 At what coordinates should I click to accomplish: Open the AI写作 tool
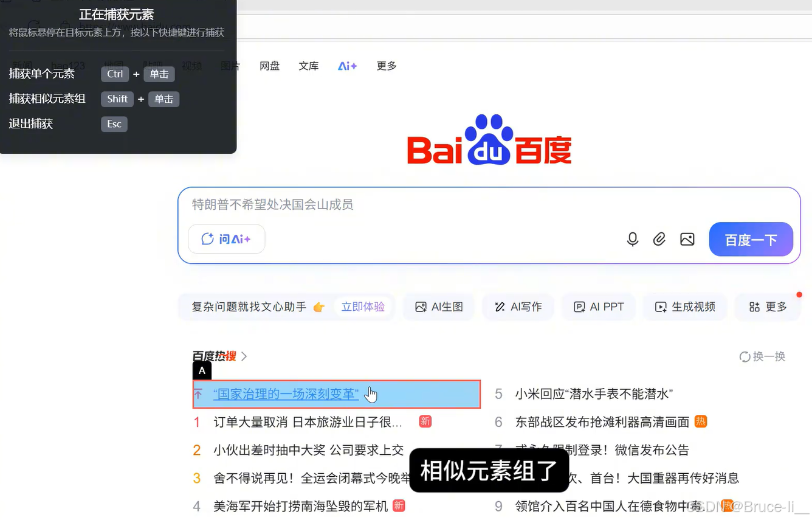(518, 307)
